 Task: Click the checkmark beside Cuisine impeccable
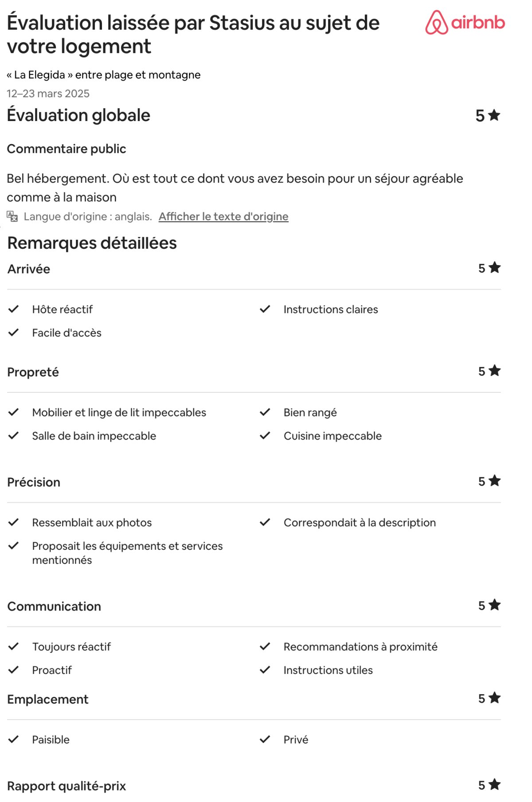(x=265, y=436)
